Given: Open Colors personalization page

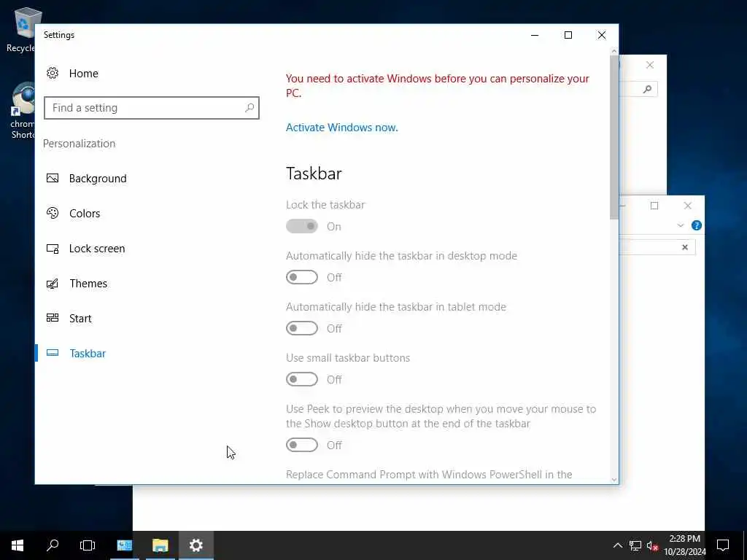Looking at the screenshot, I should [x=85, y=214].
